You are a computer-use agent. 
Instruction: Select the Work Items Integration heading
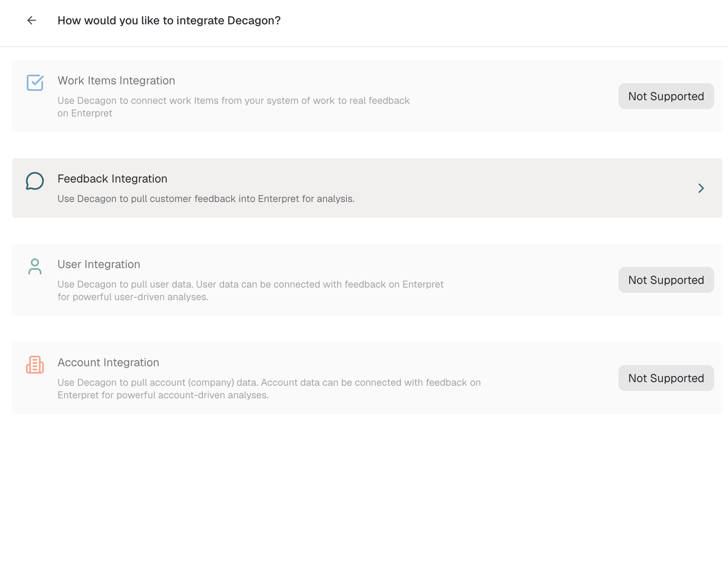(x=116, y=81)
